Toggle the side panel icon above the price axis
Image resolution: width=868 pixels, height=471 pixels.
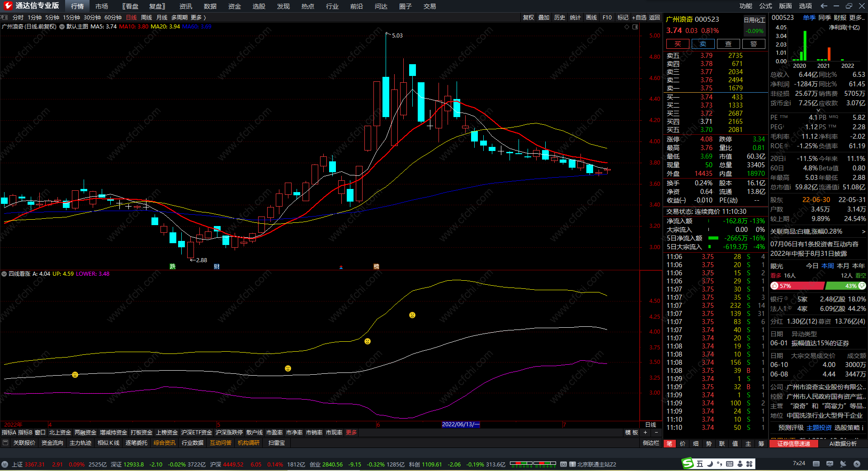click(635, 27)
